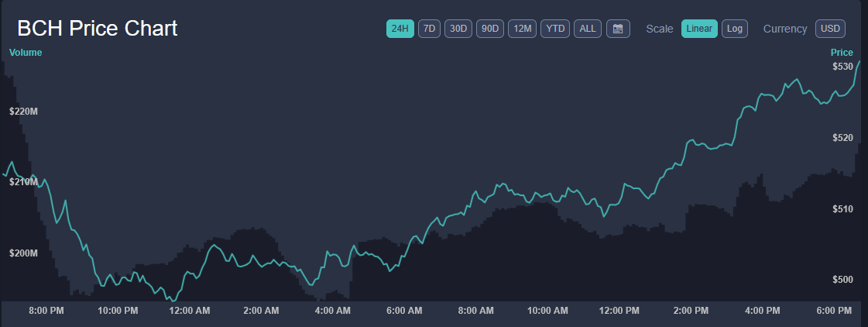Click the $500 price axis value
Image resolution: width=868 pixels, height=327 pixels.
click(842, 280)
